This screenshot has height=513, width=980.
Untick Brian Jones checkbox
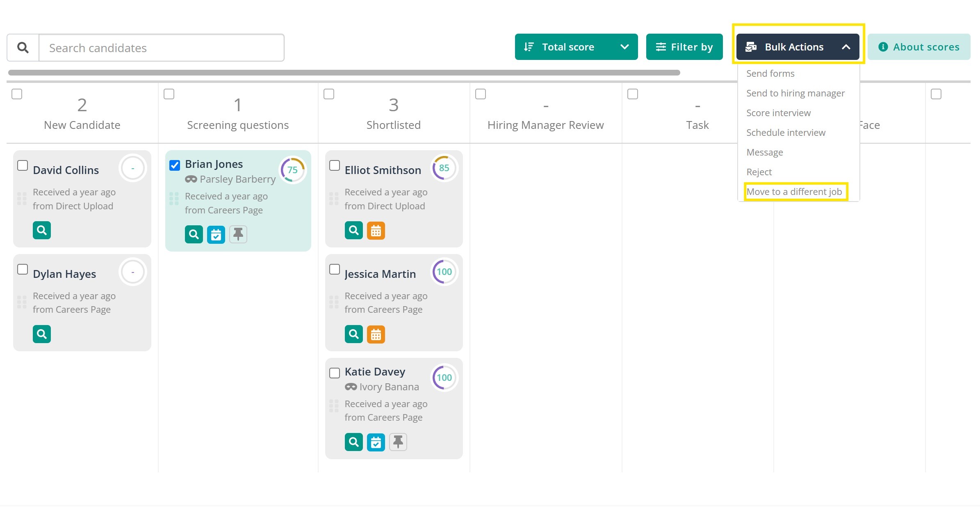pyautogui.click(x=175, y=165)
